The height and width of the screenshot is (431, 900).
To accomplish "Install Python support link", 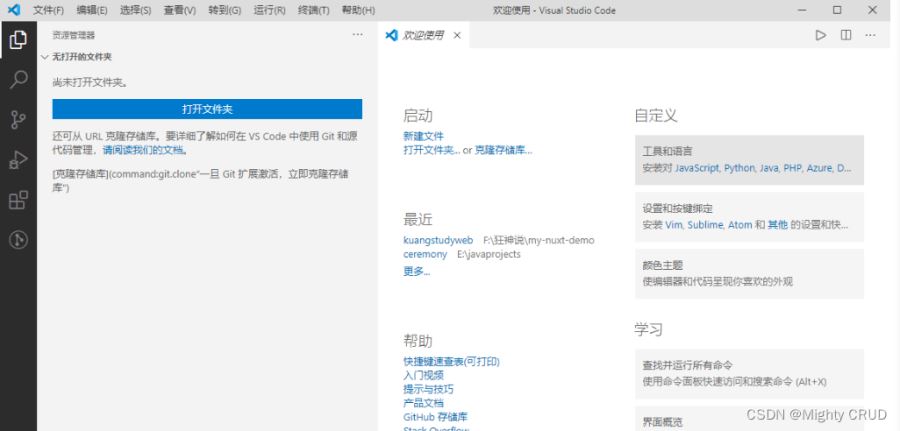I will pos(739,168).
